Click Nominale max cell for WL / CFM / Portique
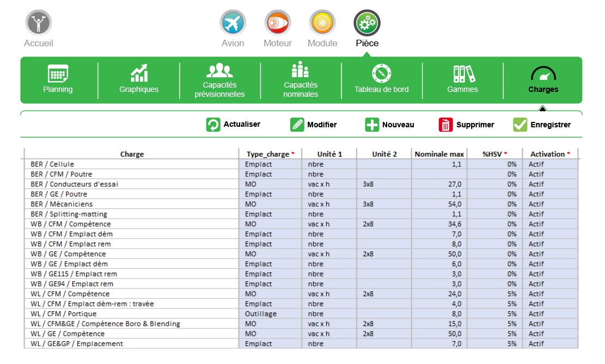Viewport: 605px width, 364px height. [439, 314]
